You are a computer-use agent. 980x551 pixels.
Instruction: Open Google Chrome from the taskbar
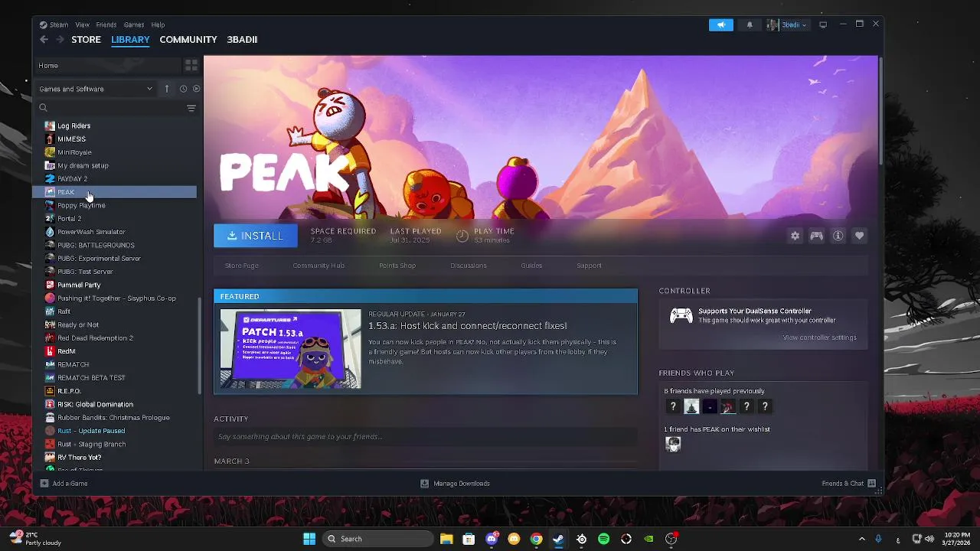(536, 539)
